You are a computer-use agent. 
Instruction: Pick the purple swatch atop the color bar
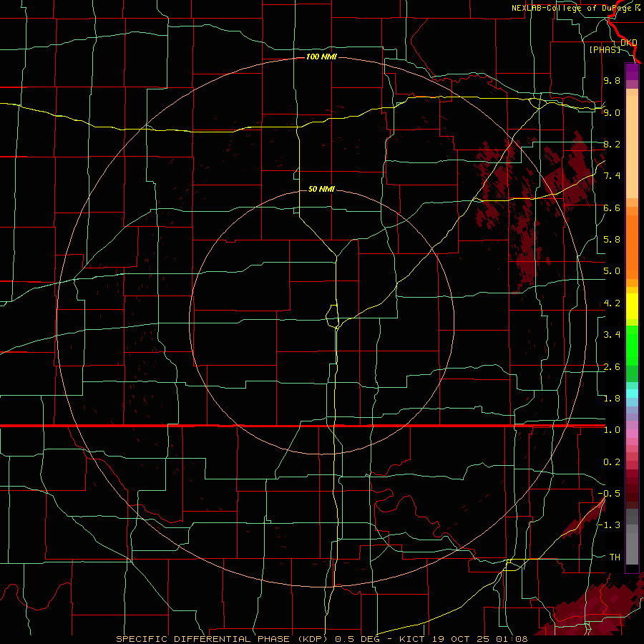coord(632,72)
